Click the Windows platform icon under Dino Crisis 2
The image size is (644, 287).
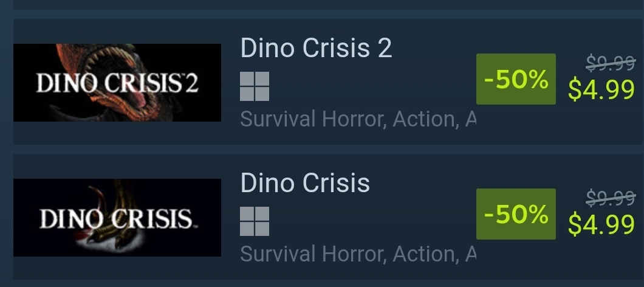click(255, 86)
